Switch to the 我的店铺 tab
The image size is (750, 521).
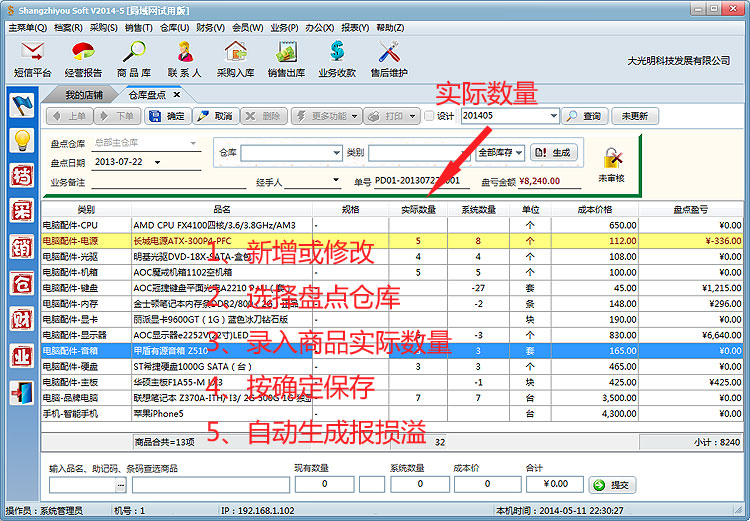point(84,95)
